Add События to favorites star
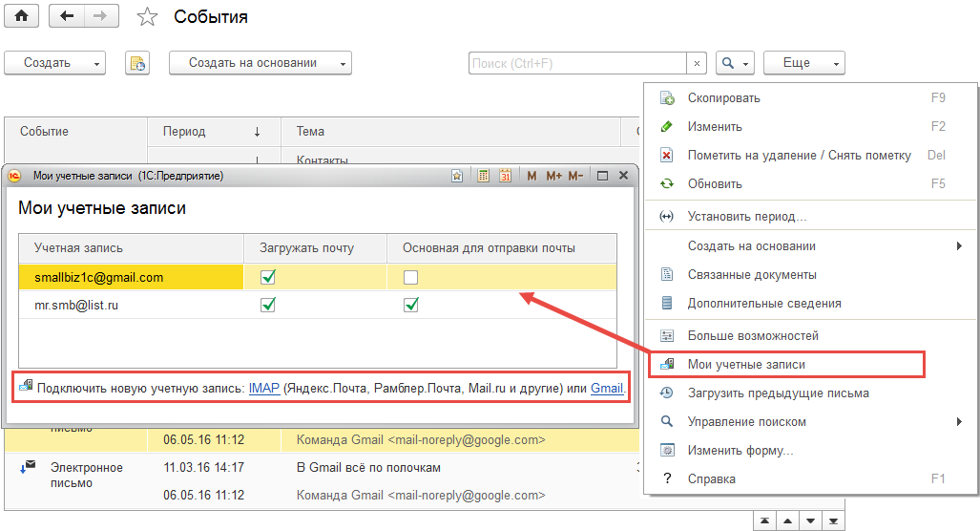The width and height of the screenshot is (980, 531). (x=147, y=17)
